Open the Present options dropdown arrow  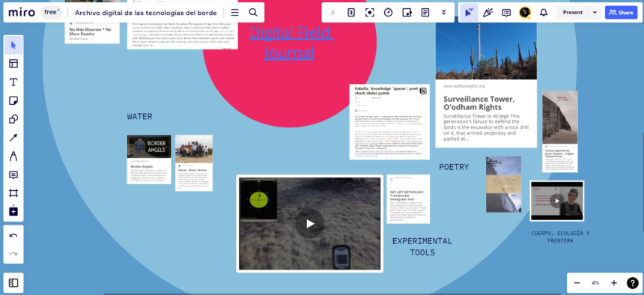pyautogui.click(x=595, y=12)
